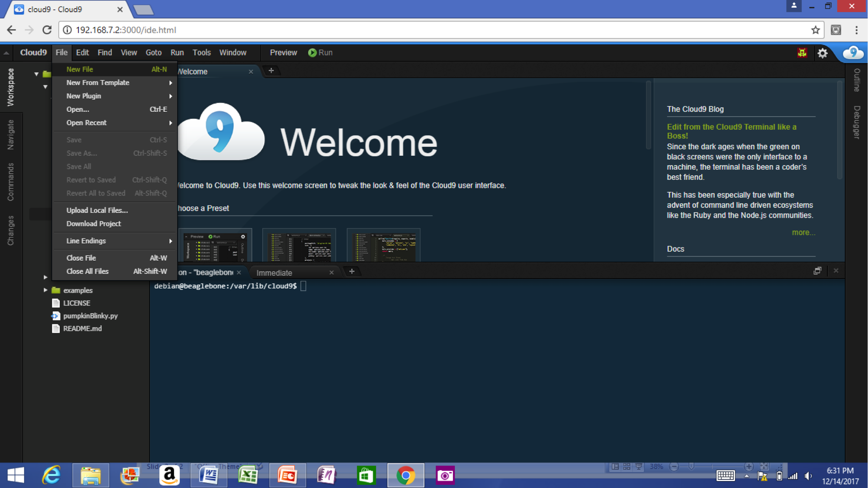
Task: Bookmark this page with the star icon
Action: (815, 30)
